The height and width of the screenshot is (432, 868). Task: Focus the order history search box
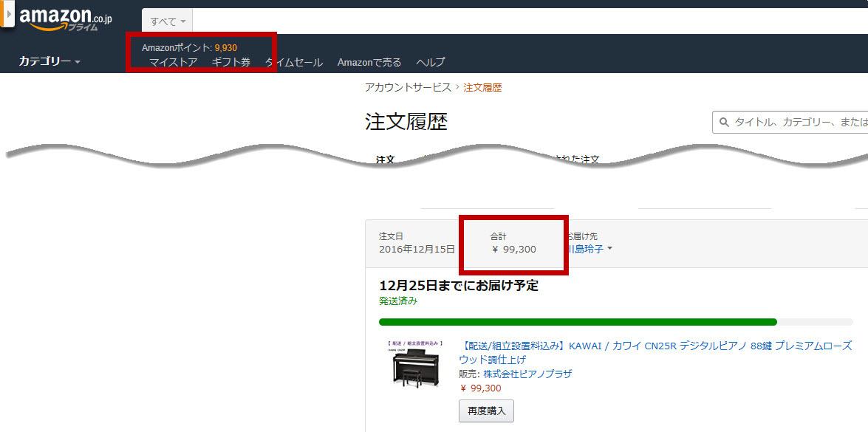pyautogui.click(x=790, y=122)
